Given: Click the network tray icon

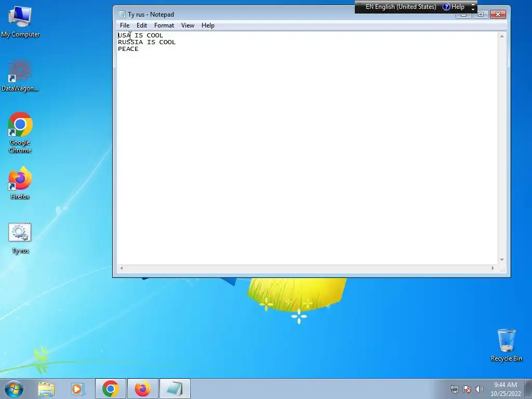Looking at the screenshot, I should (x=454, y=389).
